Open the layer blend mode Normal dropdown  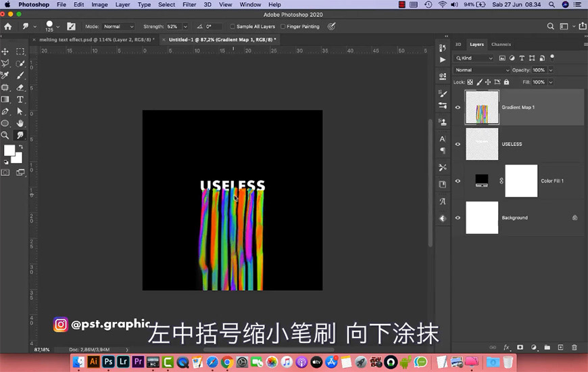(482, 70)
